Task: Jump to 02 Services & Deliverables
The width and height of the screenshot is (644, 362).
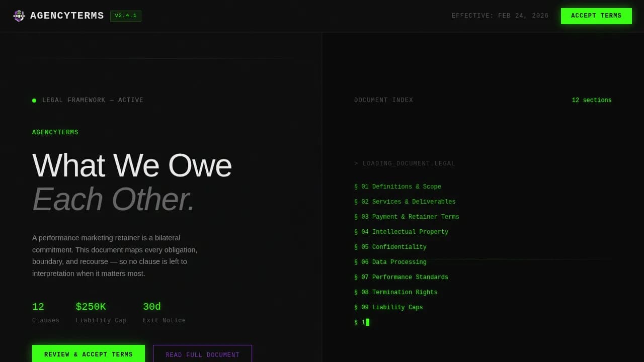Action: tap(405, 202)
